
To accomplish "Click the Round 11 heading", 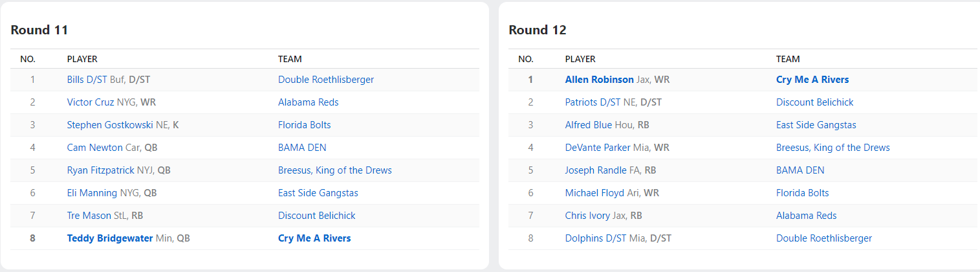I will point(39,30).
